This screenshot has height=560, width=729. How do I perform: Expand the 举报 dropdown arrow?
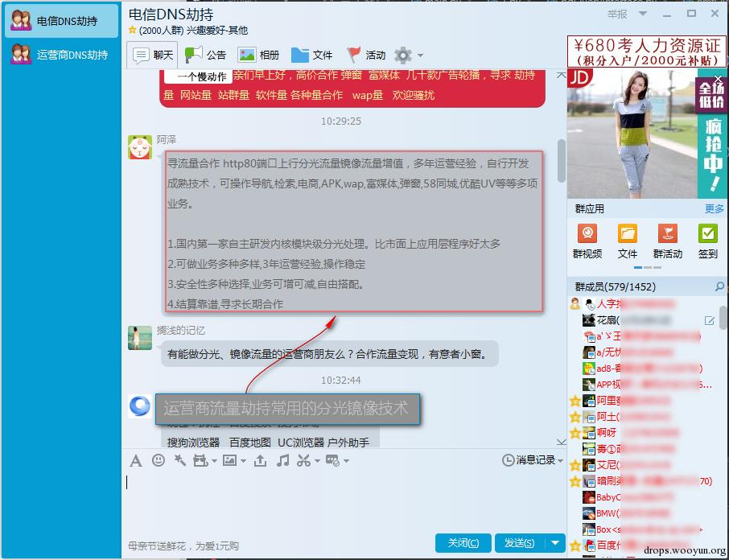643,14
